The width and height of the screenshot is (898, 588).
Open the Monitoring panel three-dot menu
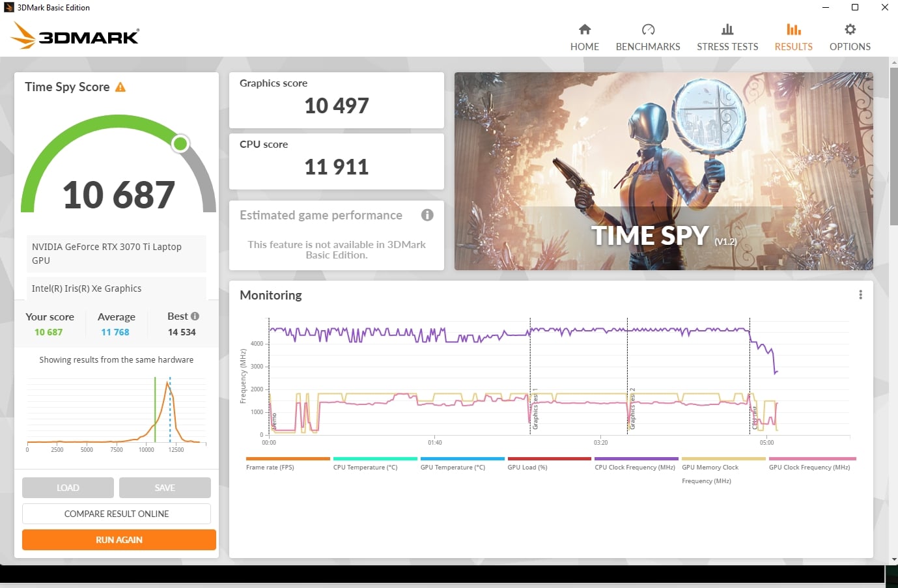[860, 295]
